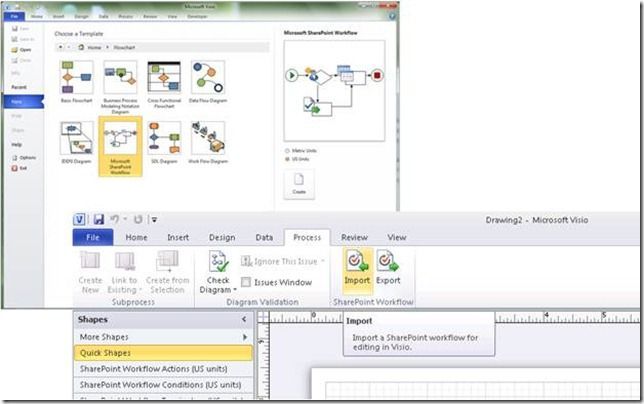Click Close in the backstage menu
This screenshot has height=404, width=644.
pos(21,60)
